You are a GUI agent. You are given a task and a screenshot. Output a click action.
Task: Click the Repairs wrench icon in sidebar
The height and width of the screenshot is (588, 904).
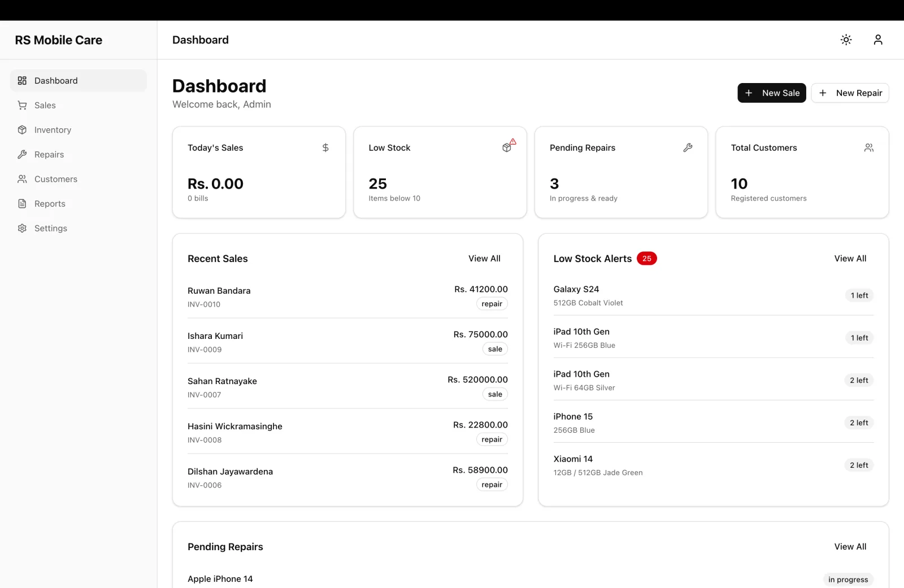(x=22, y=154)
